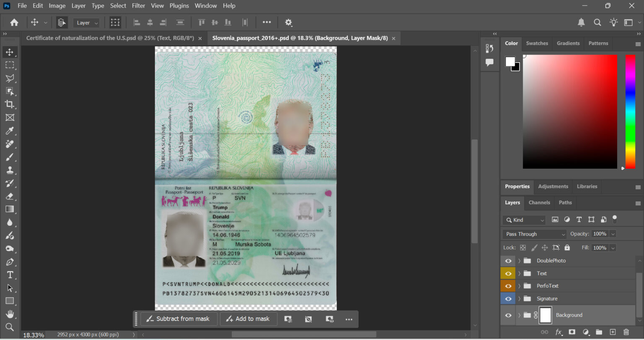
Task: Click Add to mask button
Action: click(248, 319)
